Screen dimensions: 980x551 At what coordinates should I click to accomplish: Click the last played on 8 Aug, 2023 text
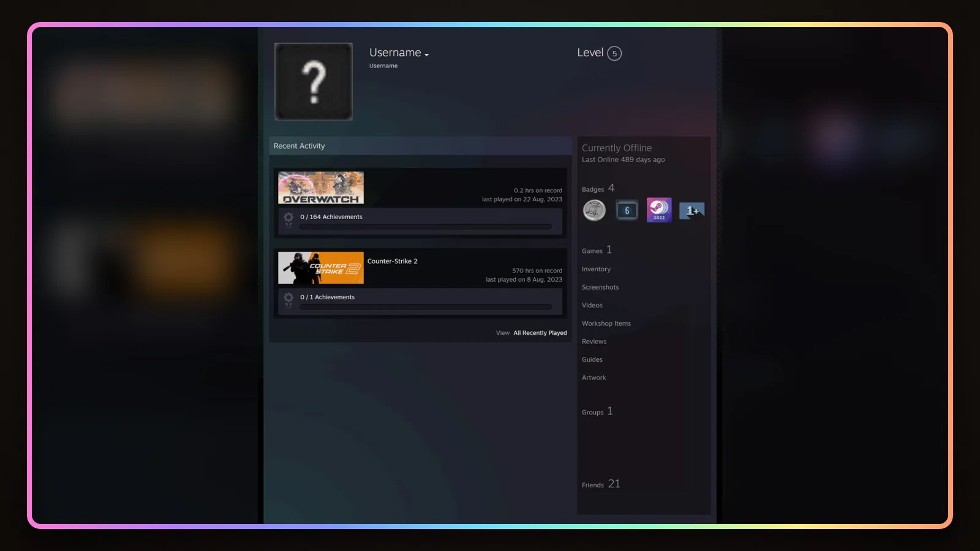coord(524,280)
